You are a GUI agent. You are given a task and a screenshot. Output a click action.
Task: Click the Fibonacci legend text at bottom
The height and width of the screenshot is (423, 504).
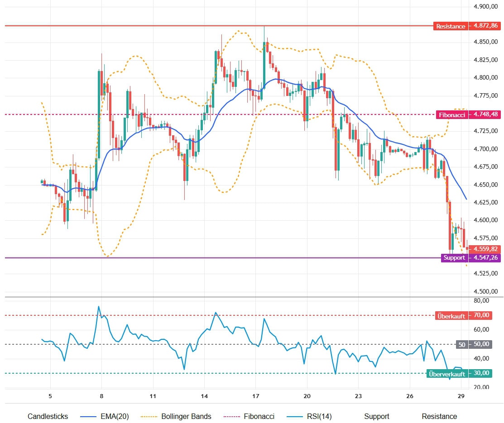click(x=259, y=416)
